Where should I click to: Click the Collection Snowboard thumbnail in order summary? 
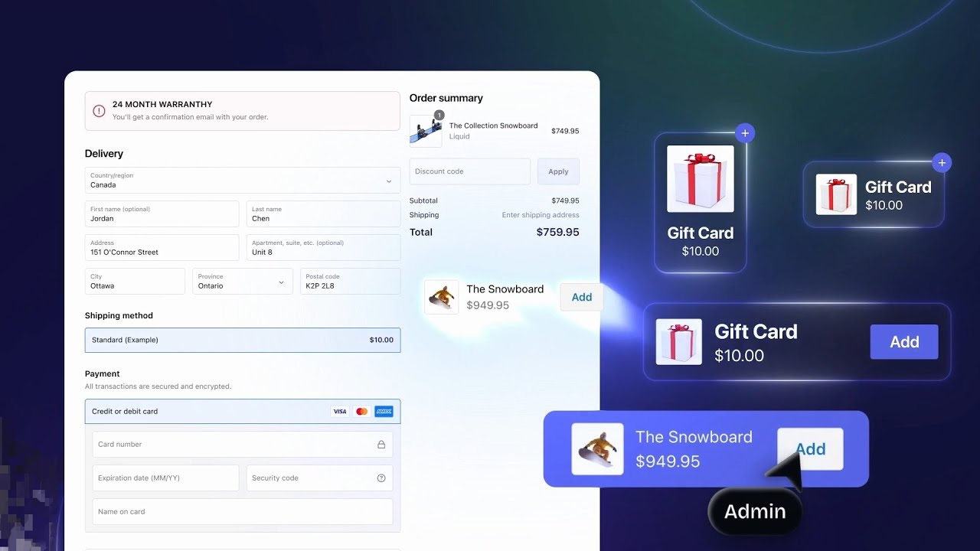(x=426, y=131)
